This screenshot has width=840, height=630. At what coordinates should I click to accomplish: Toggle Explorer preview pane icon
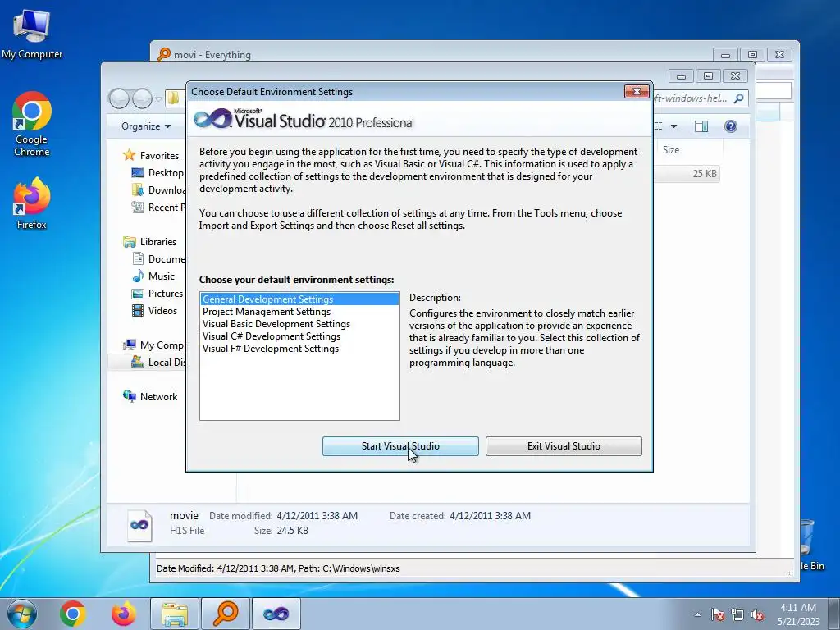click(x=701, y=126)
